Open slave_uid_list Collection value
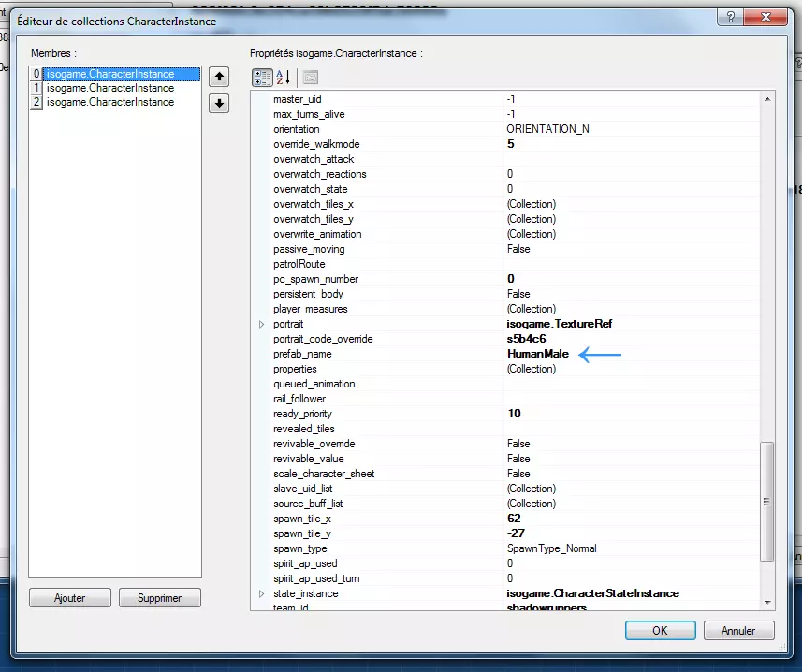The image size is (802, 672). tap(532, 489)
